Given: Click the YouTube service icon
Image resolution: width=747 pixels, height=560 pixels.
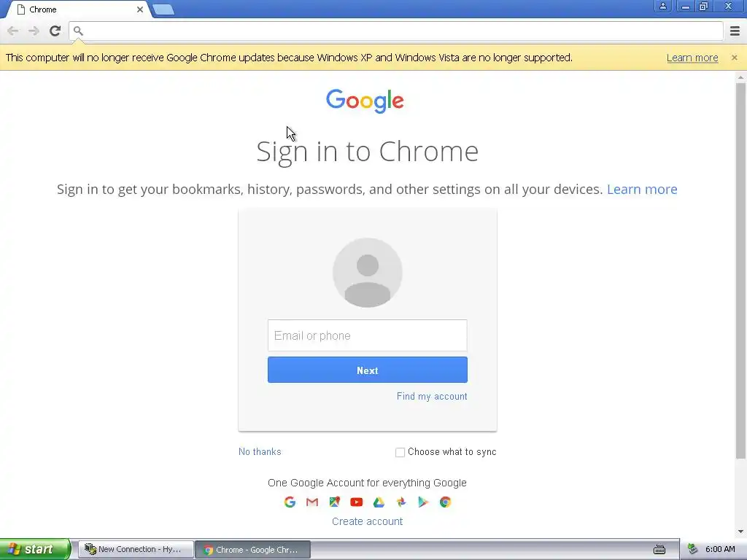Looking at the screenshot, I should 356,502.
